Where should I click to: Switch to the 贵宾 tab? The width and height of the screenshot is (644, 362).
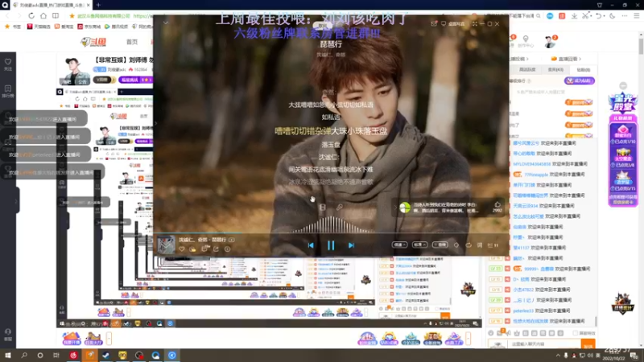555,70
